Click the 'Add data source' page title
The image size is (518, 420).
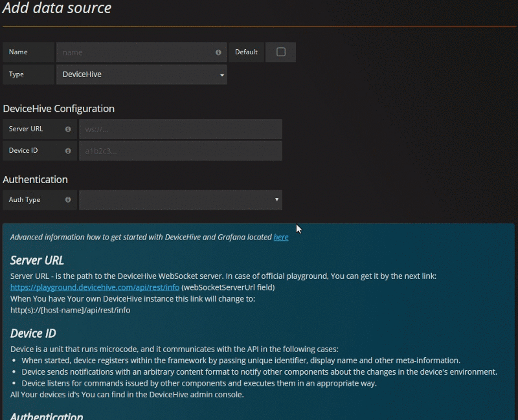click(x=57, y=7)
